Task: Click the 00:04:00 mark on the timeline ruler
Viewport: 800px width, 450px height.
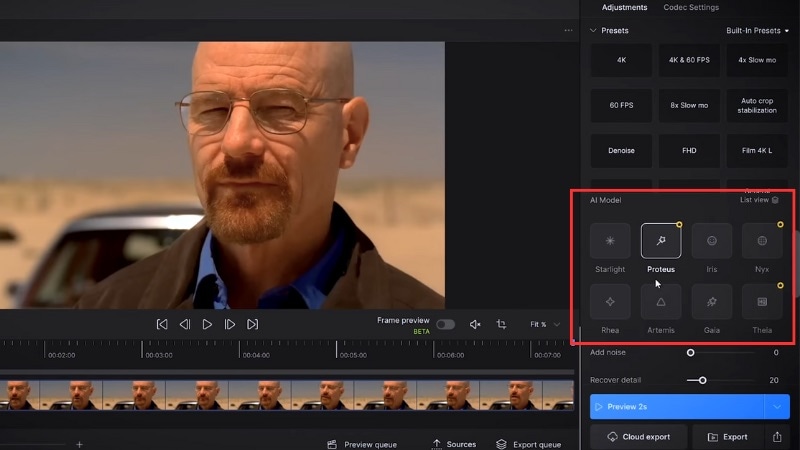Action: coord(256,355)
